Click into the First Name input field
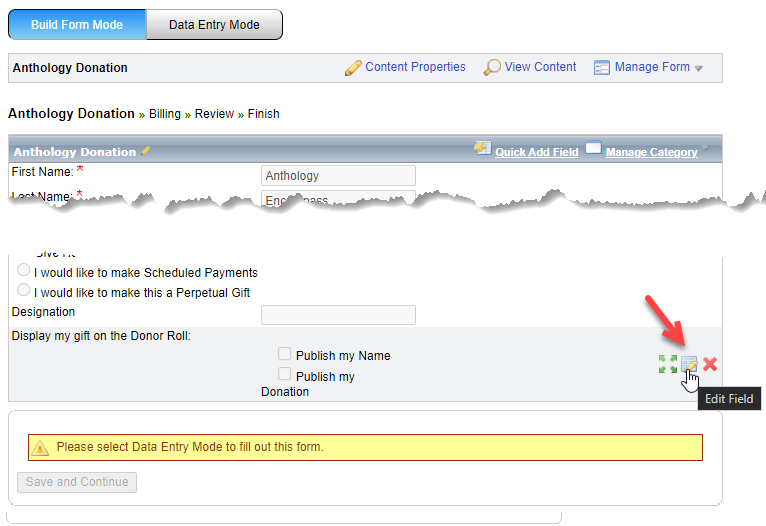 (x=338, y=176)
